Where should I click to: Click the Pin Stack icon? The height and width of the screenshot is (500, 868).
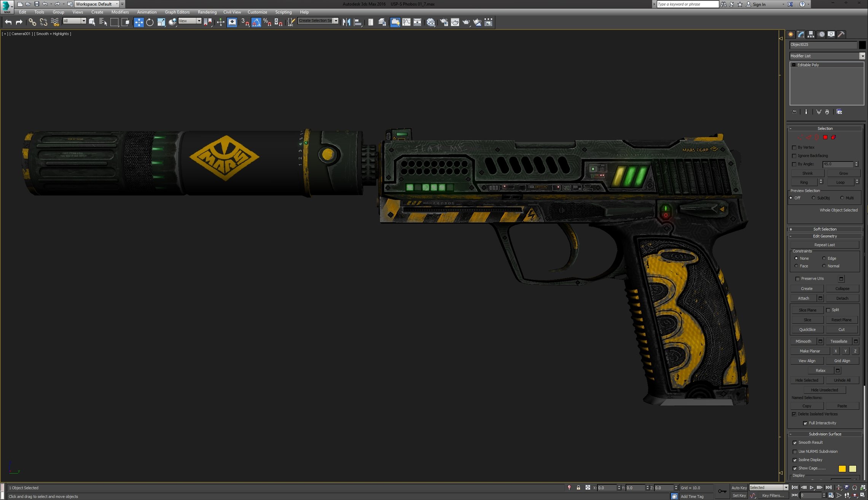click(x=794, y=112)
